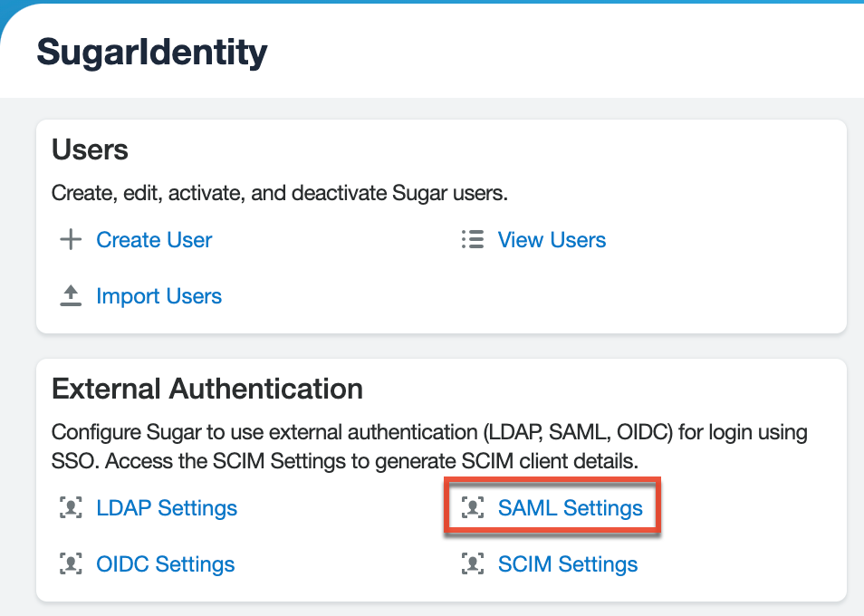Click the user icon beside OIDC Settings
Image resolution: width=864 pixels, height=616 pixels.
pyautogui.click(x=72, y=563)
